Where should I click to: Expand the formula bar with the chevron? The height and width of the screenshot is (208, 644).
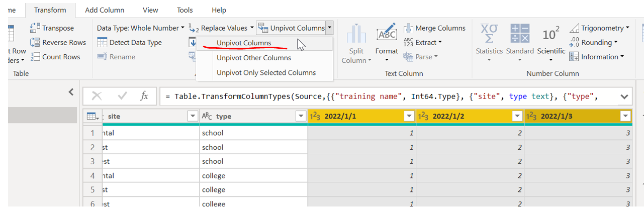[624, 96]
